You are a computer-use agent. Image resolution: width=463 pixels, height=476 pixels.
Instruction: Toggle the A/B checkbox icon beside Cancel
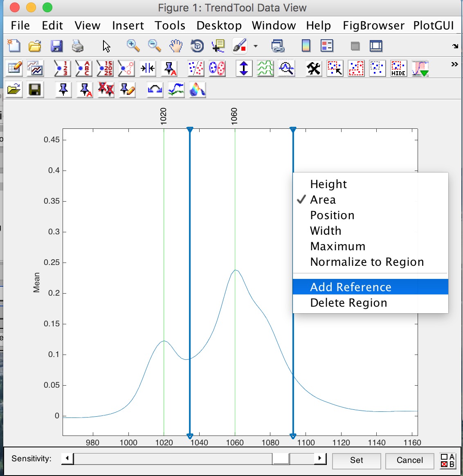click(x=447, y=460)
